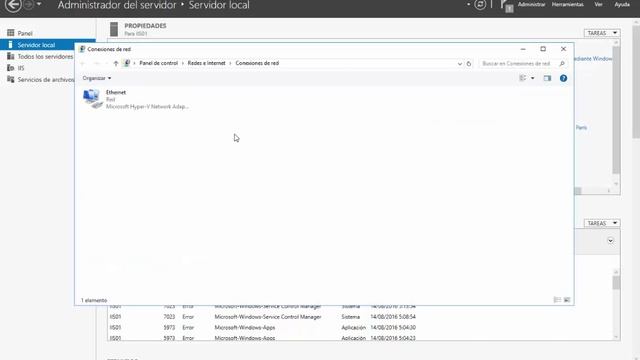Click the forward arrow in Conexiones de red
Viewport: 640px width, 360px height.
pyautogui.click(x=97, y=63)
